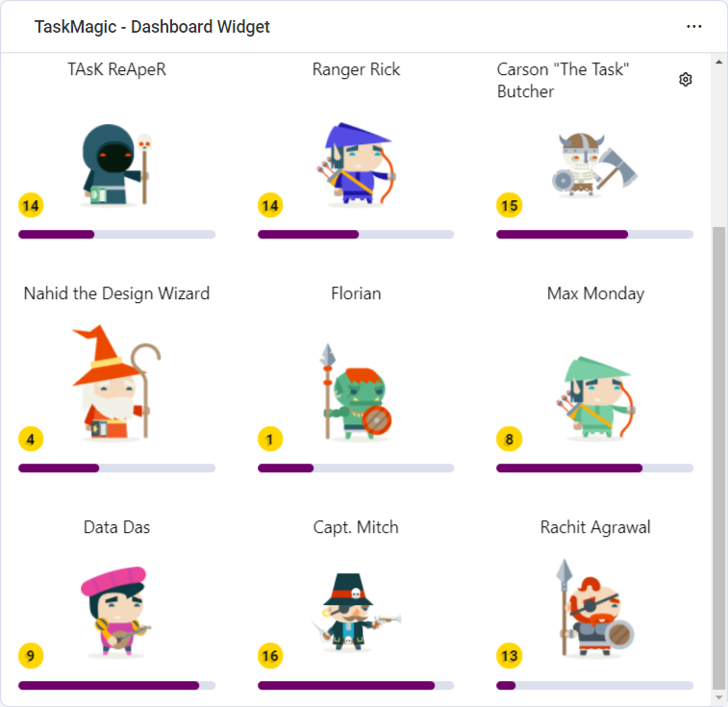The image size is (728, 707).
Task: Open the widget three-dot options menu
Action: (693, 27)
